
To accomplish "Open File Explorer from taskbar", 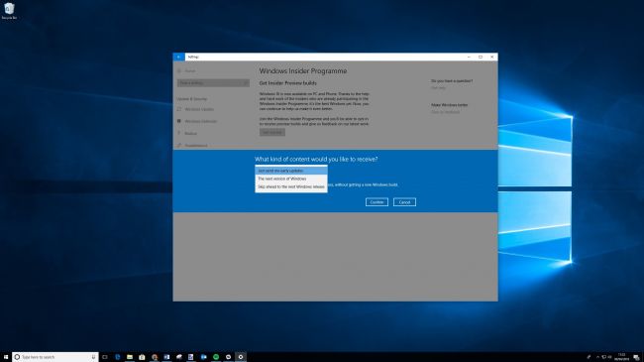I will coord(130,357).
